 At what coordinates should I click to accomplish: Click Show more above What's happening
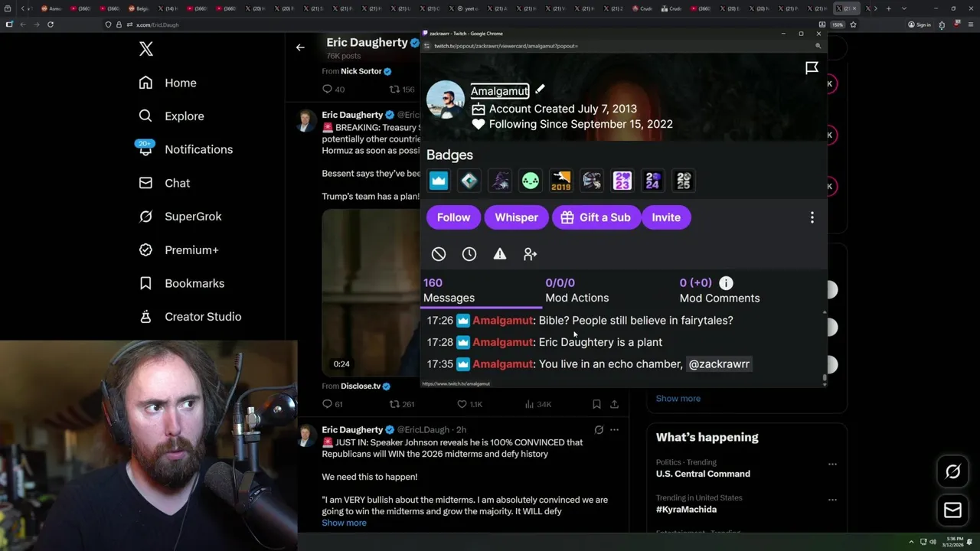[x=678, y=399]
